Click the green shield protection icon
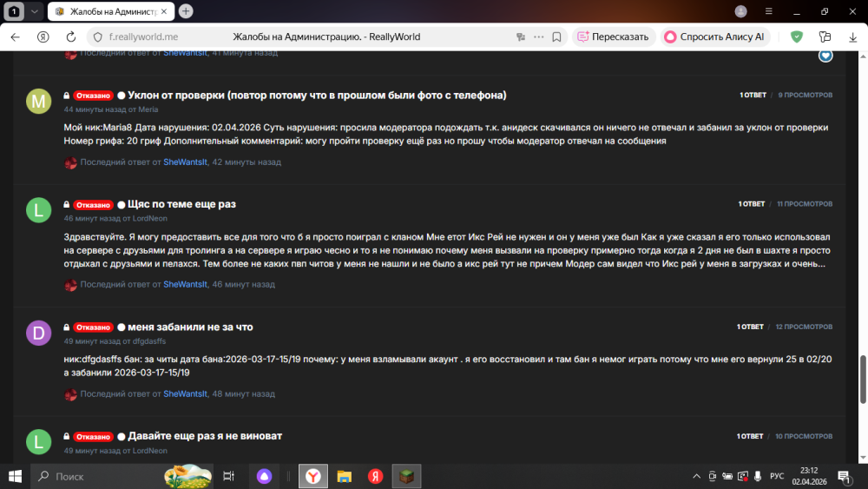The image size is (868, 489). 796,36
